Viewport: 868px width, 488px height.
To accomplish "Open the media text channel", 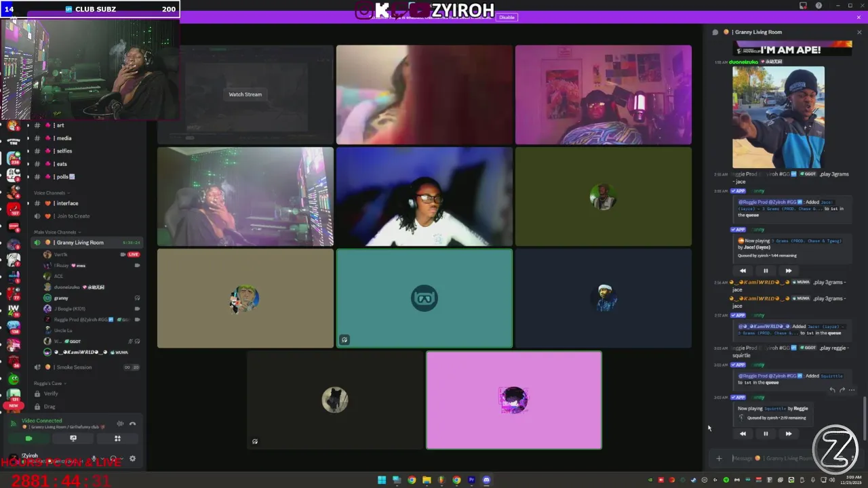I will click(86, 138).
